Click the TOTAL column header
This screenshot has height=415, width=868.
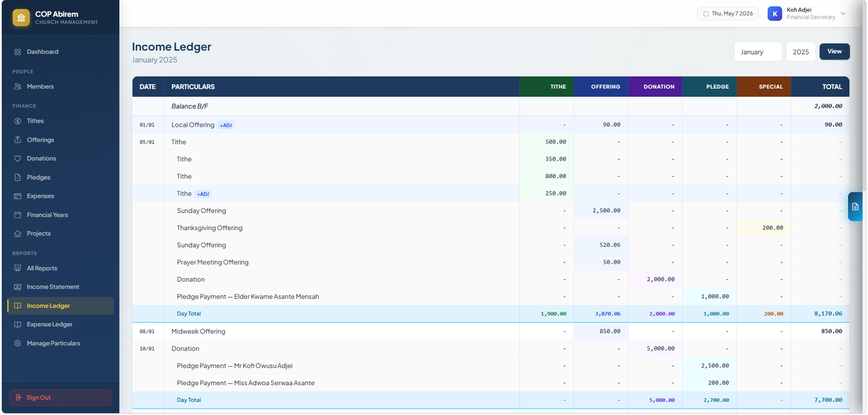tap(820, 87)
